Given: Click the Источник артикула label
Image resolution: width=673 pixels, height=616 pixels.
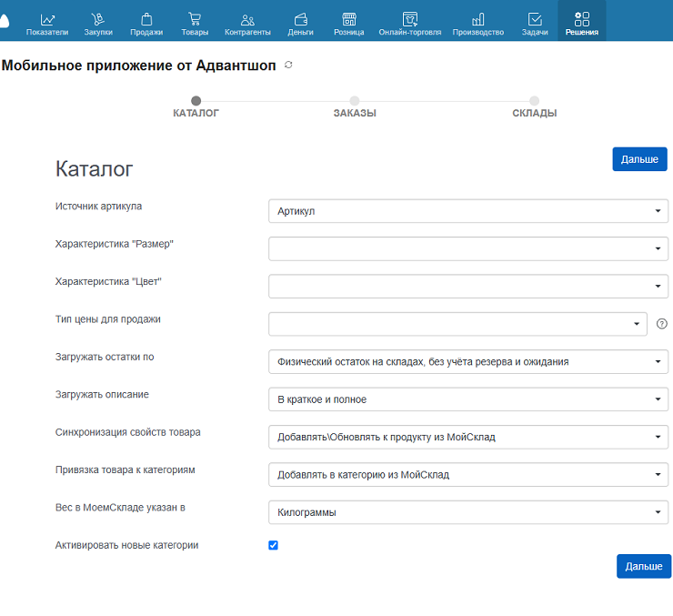Looking at the screenshot, I should click(x=98, y=206).
